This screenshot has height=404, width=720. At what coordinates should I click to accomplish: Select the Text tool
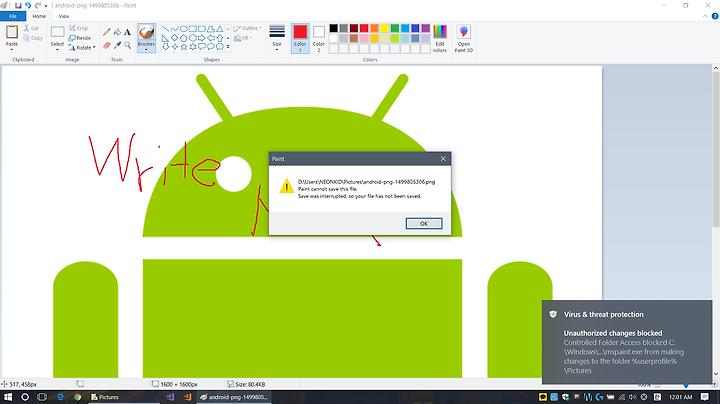tap(128, 32)
